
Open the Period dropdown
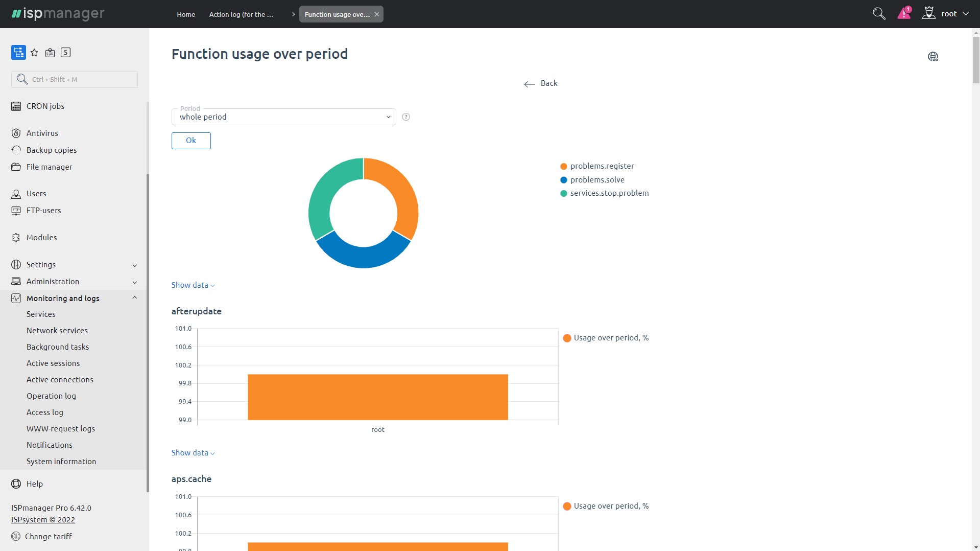tap(283, 117)
